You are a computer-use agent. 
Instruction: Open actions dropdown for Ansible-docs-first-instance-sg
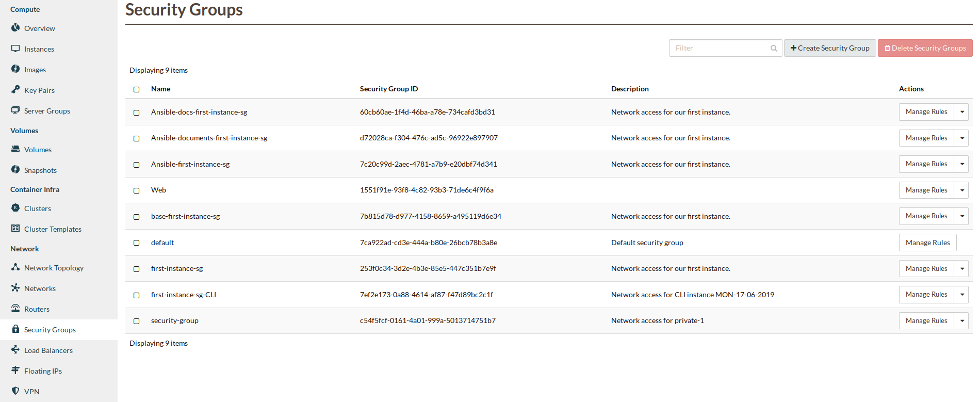961,112
